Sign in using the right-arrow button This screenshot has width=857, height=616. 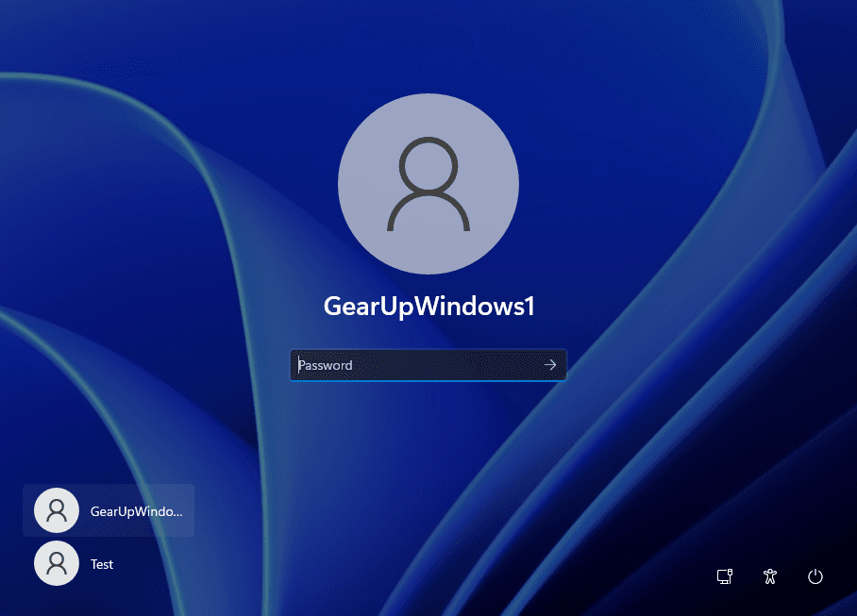550,365
